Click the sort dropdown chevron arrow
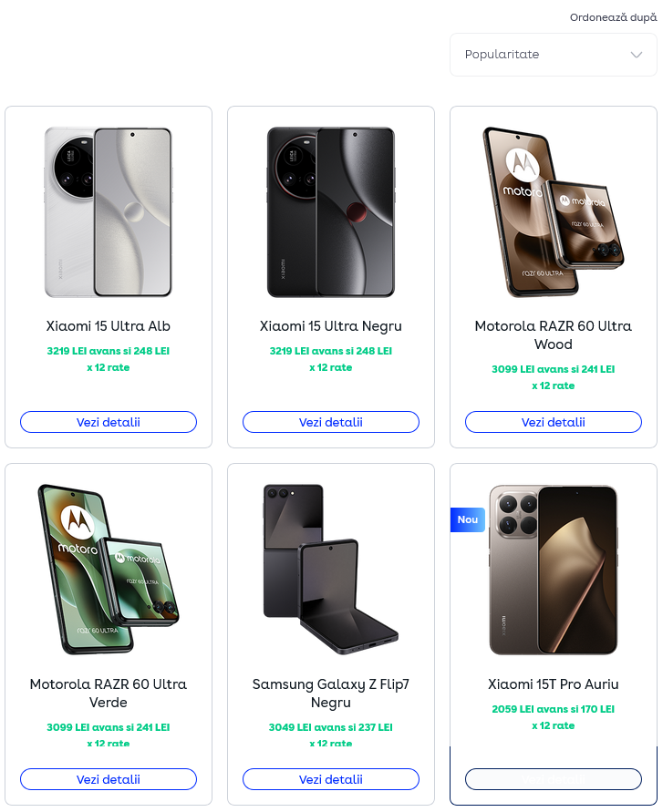 click(637, 55)
